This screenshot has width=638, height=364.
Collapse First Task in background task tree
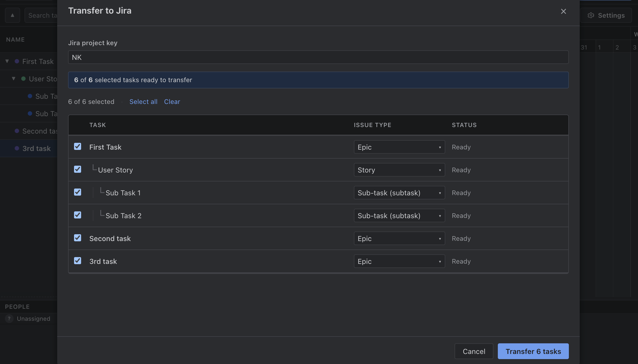point(7,61)
